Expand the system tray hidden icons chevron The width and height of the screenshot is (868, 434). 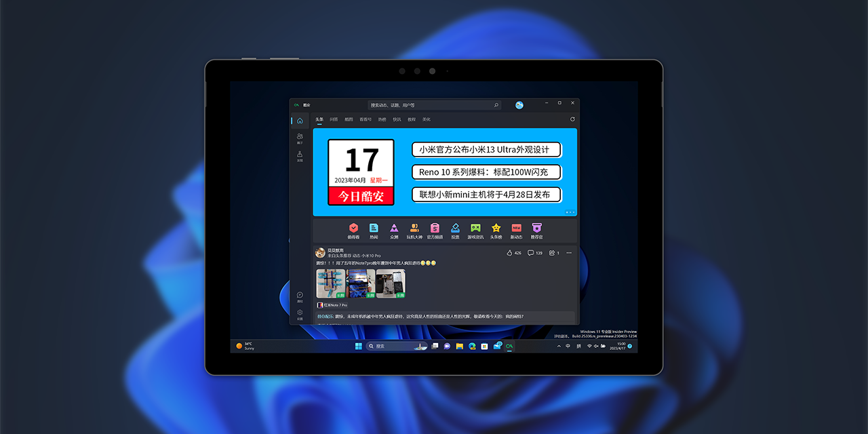pyautogui.click(x=559, y=346)
